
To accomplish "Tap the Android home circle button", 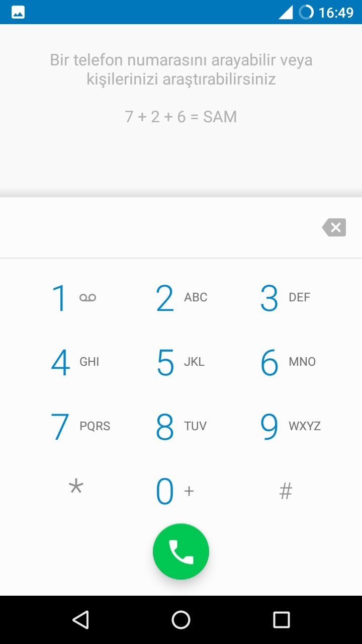I will click(181, 620).
